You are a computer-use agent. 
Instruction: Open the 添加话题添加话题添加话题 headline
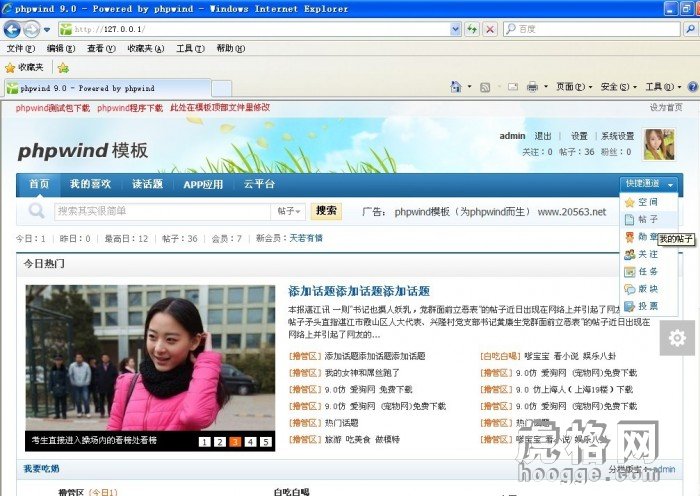click(x=359, y=291)
